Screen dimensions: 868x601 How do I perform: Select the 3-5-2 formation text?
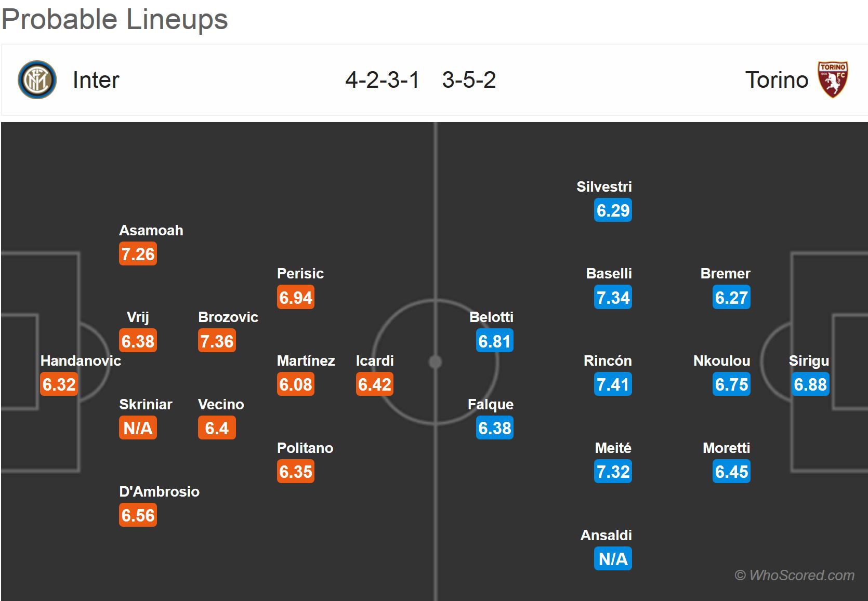[x=469, y=80]
